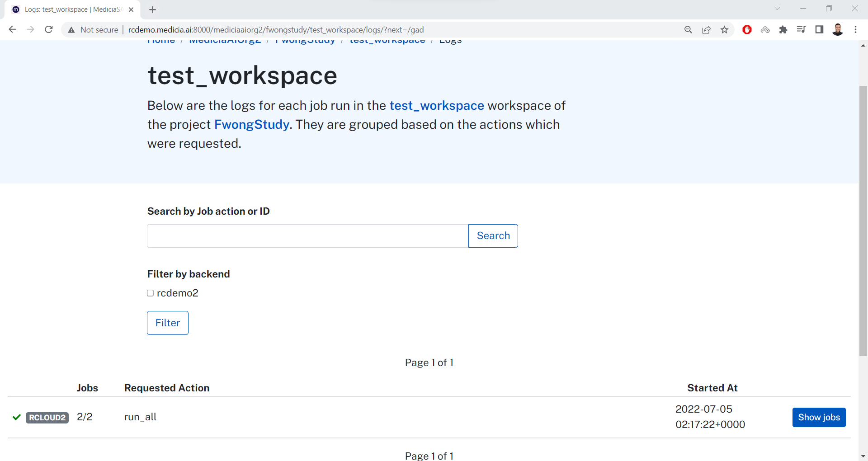The image size is (868, 461).
Task: Click the 2022-07-05 started timestamp
Action: 710,417
